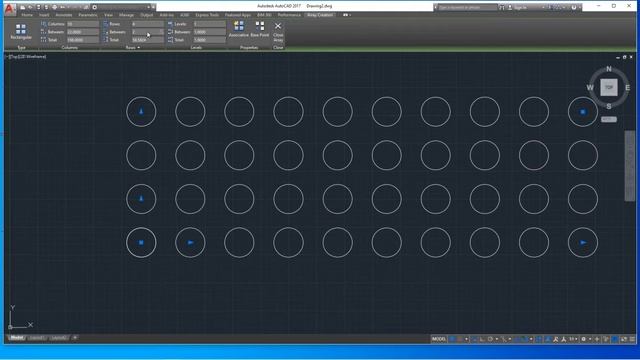Screen dimensions: 640x360
Task: Click the viewport Top 2D Wireframe label
Action: tap(27, 57)
